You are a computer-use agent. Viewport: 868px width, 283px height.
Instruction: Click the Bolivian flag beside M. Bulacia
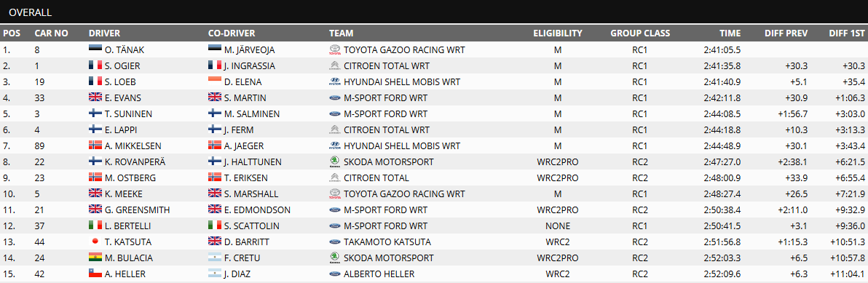pyautogui.click(x=96, y=258)
